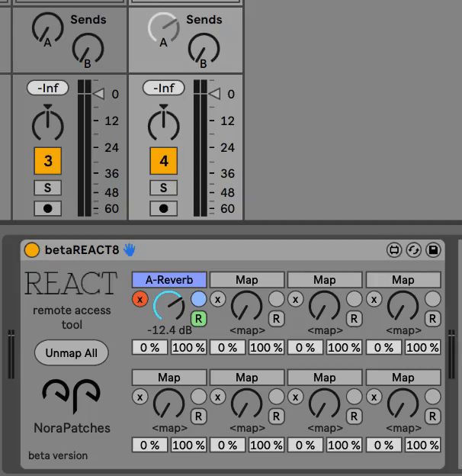
Task: Arm track 4 for recording
Action: (x=163, y=207)
